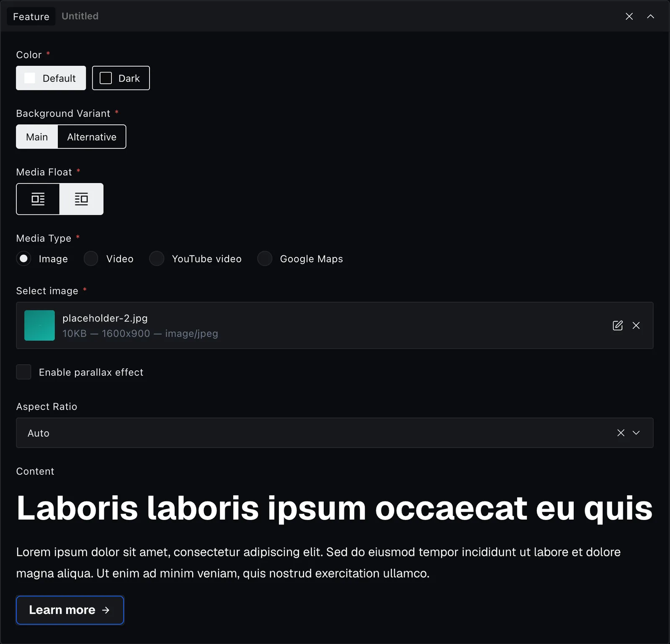Clear the Aspect Ratio selection
The image size is (670, 644).
pyautogui.click(x=621, y=433)
